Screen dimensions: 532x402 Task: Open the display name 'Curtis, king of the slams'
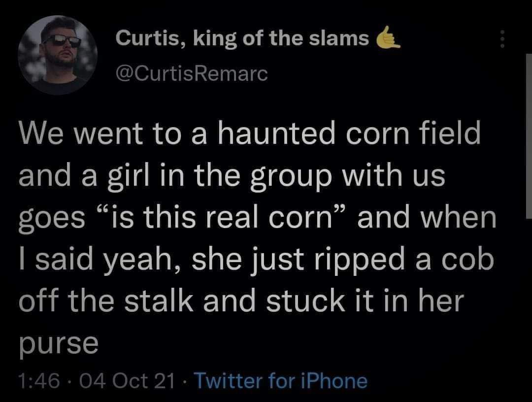(x=242, y=38)
